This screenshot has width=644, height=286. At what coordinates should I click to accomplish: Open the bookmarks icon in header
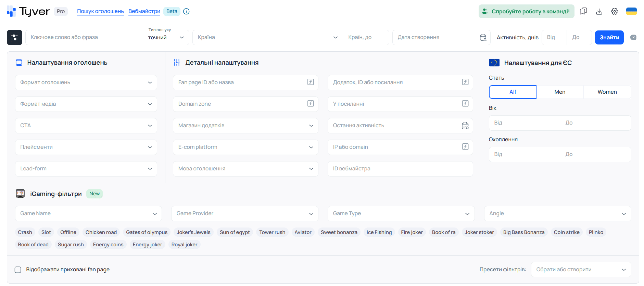583,11
